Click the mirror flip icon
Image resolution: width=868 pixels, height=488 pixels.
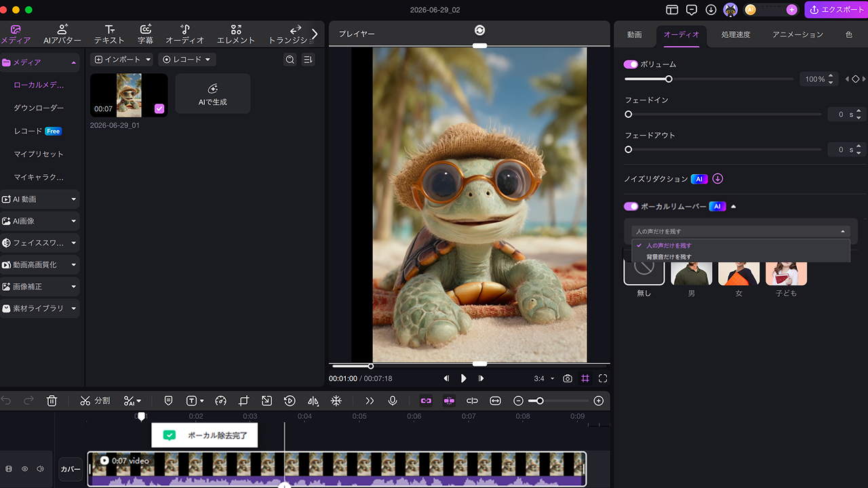pos(313,401)
